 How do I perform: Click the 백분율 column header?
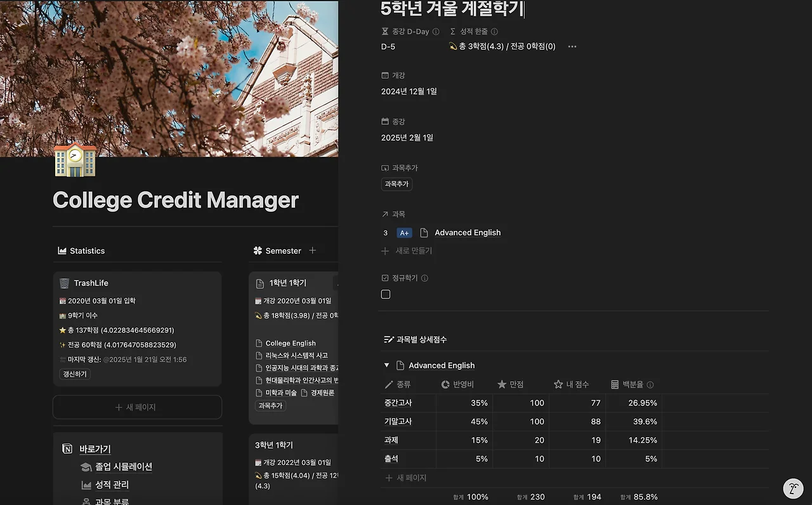[634, 384]
